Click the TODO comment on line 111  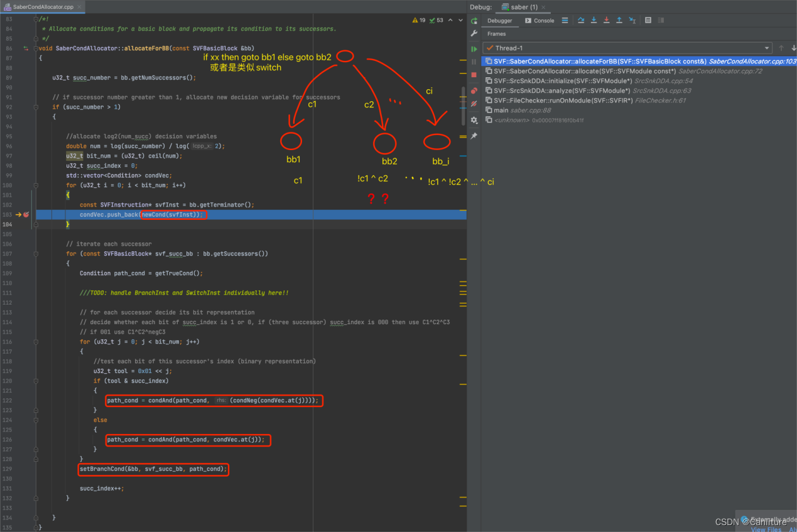184,293
